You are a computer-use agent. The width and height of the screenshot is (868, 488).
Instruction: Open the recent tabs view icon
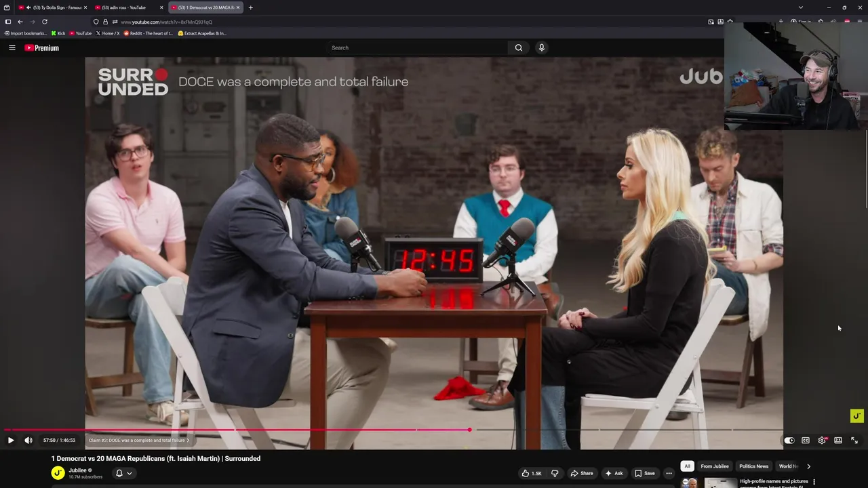click(x=7, y=7)
